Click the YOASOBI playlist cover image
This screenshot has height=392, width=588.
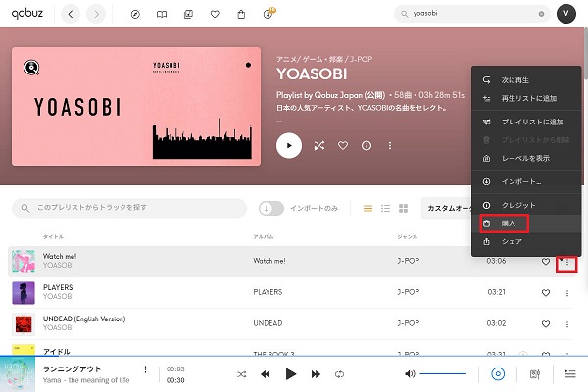[136, 107]
